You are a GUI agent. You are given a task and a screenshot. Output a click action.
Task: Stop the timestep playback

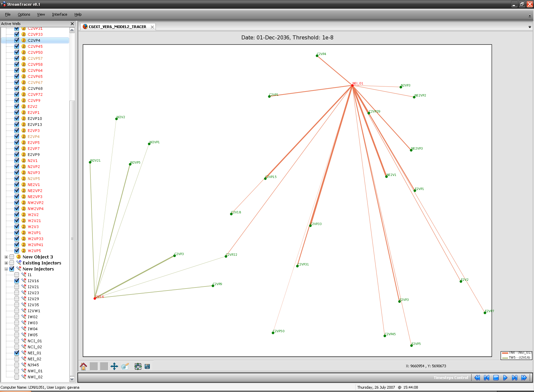(496, 378)
